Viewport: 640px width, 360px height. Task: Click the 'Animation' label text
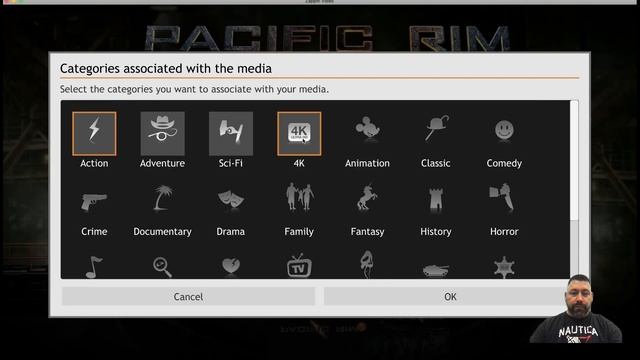[367, 163]
